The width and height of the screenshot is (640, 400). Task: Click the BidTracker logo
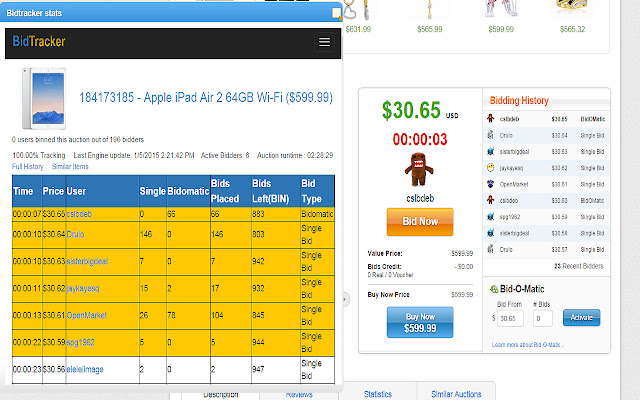[39, 41]
